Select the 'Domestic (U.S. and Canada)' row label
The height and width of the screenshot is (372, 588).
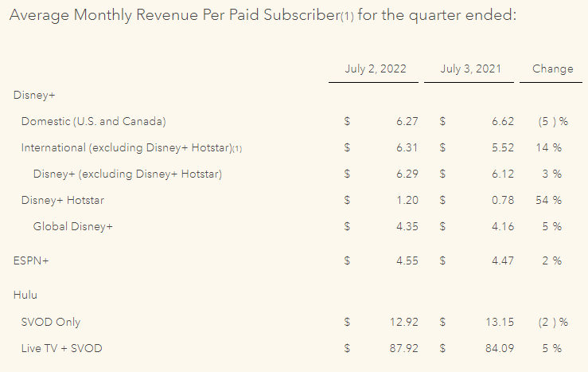tap(93, 121)
